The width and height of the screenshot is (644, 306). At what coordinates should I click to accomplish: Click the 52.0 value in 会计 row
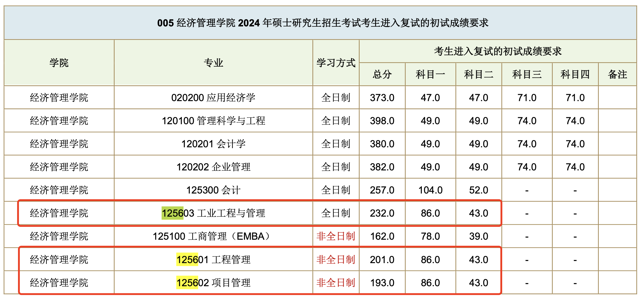tap(479, 190)
